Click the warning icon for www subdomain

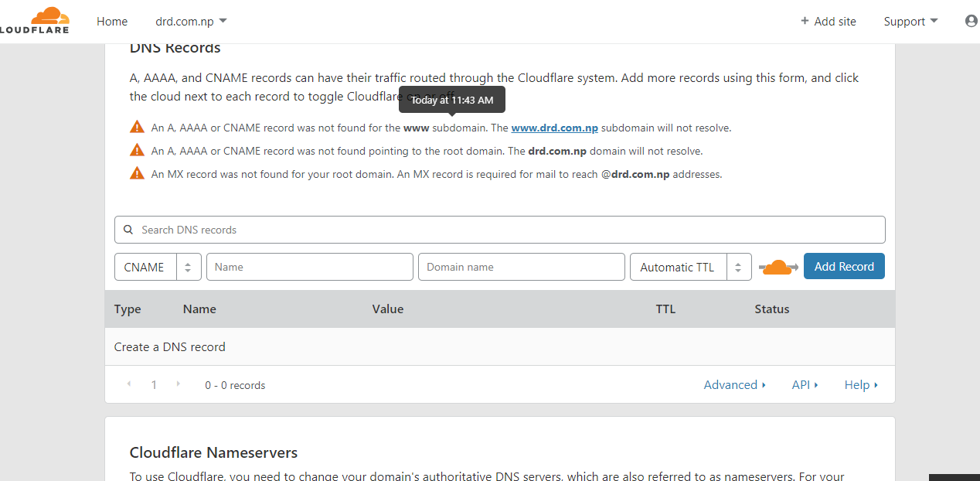[x=138, y=127]
